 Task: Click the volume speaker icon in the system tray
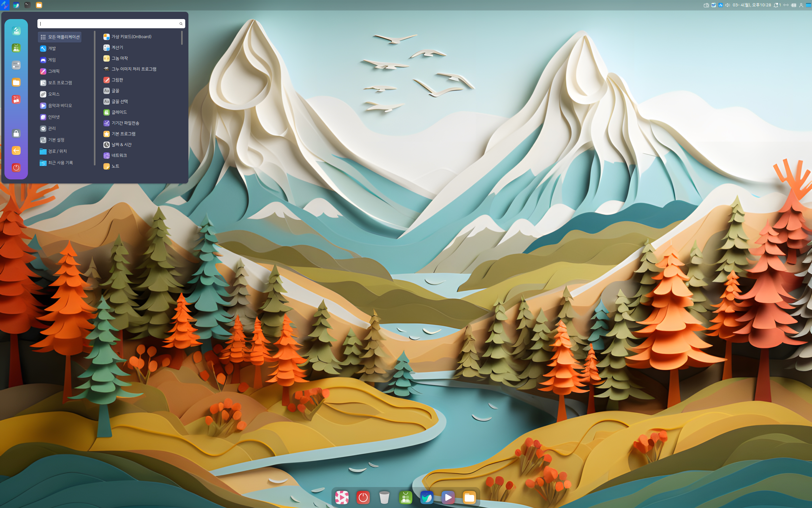(727, 5)
